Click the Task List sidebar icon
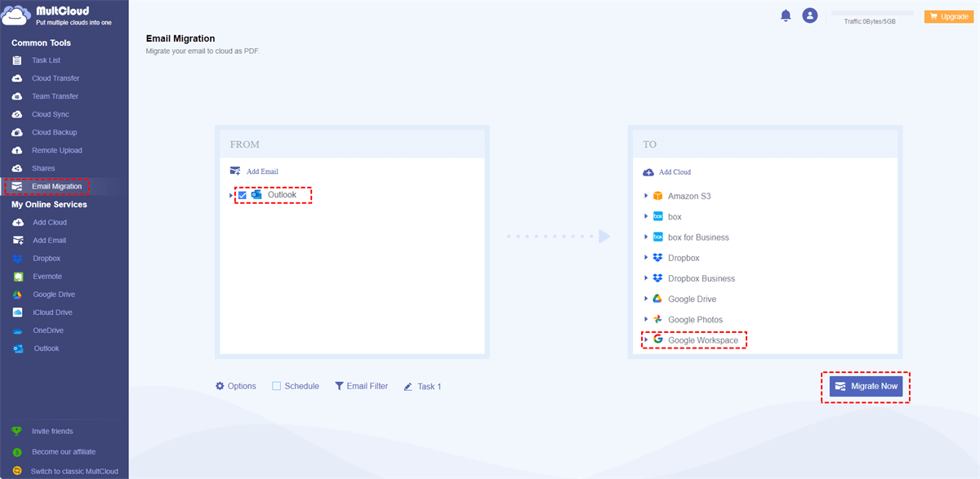Screen dimensions: 980x479 tap(17, 60)
